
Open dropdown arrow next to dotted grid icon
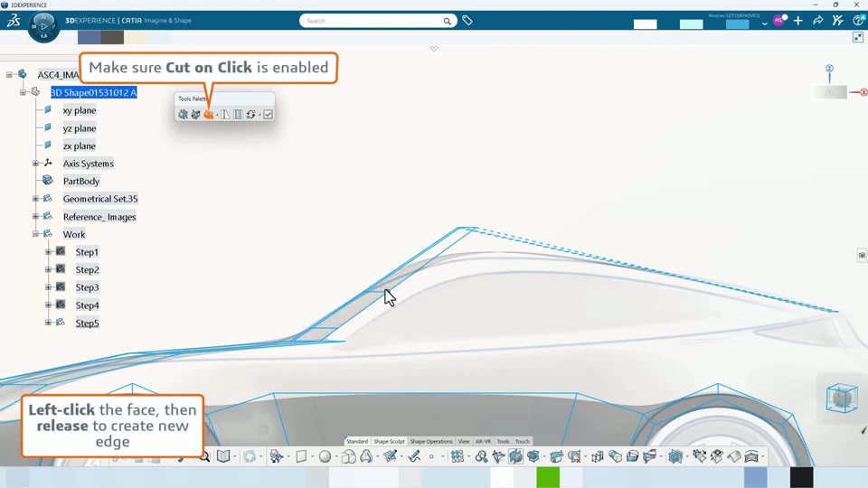tap(469, 457)
